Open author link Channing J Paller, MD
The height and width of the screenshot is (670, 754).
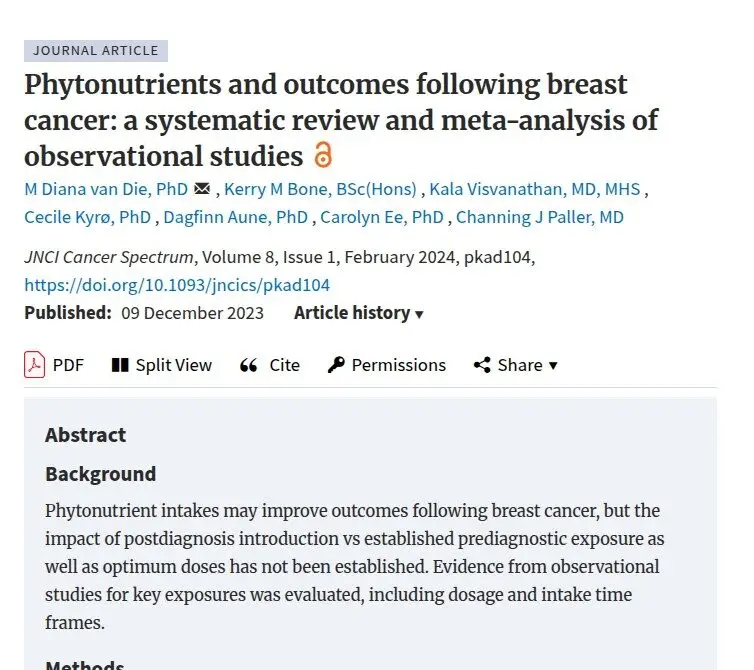[x=540, y=217]
